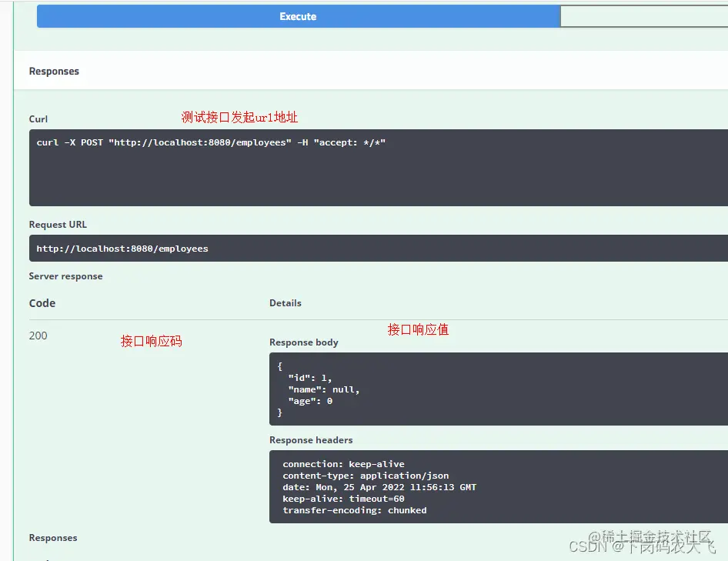Click the Details column header

(285, 302)
